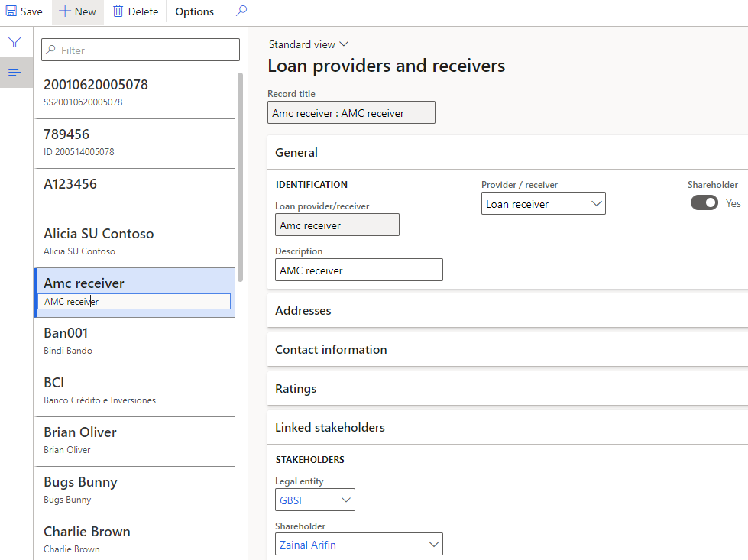The image size is (748, 560).
Task: Click into the Filter search box
Action: [x=141, y=50]
